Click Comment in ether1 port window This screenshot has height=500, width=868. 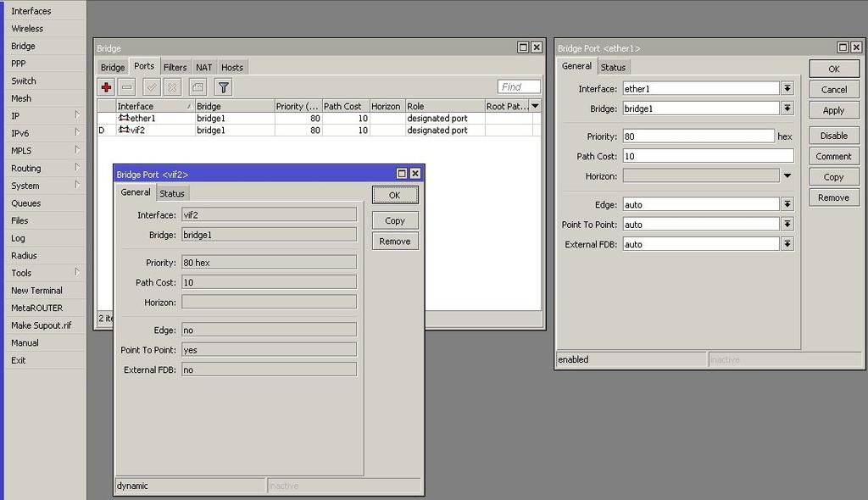tap(834, 156)
